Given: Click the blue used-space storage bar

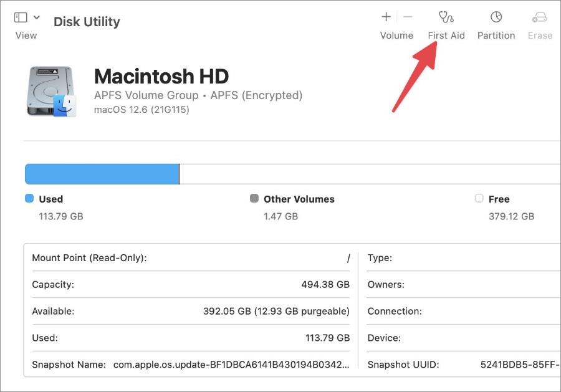Looking at the screenshot, I should click(102, 174).
